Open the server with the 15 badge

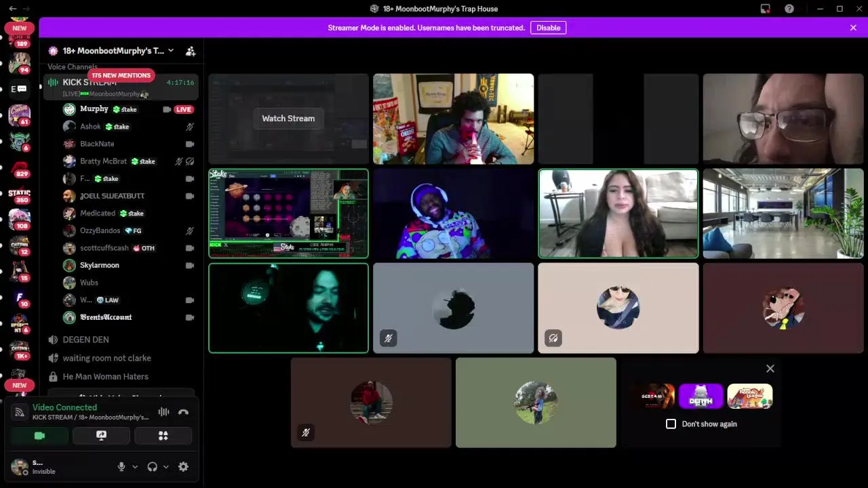tap(20, 271)
